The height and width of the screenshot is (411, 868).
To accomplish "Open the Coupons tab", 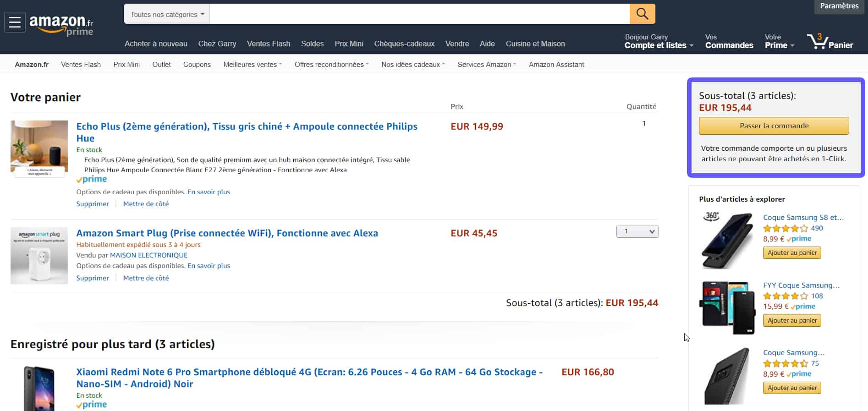I will click(197, 65).
